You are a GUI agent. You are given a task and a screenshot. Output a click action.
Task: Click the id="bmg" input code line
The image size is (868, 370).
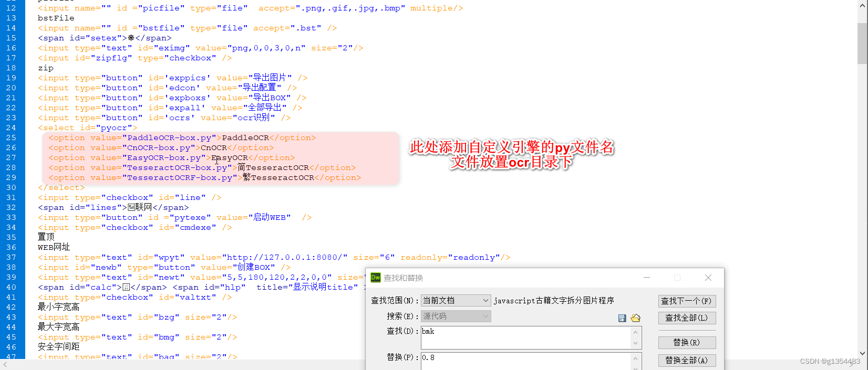(x=137, y=337)
